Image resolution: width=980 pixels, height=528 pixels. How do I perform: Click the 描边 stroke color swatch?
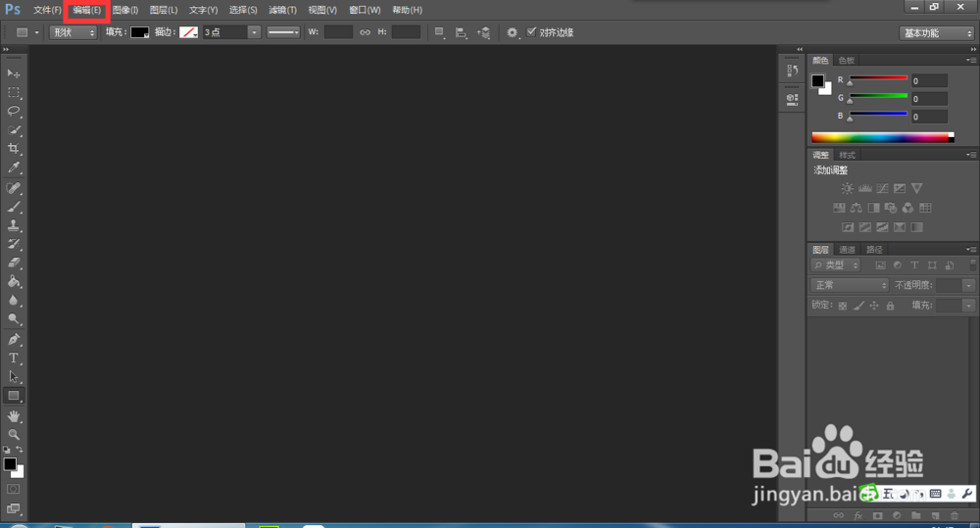[x=189, y=32]
